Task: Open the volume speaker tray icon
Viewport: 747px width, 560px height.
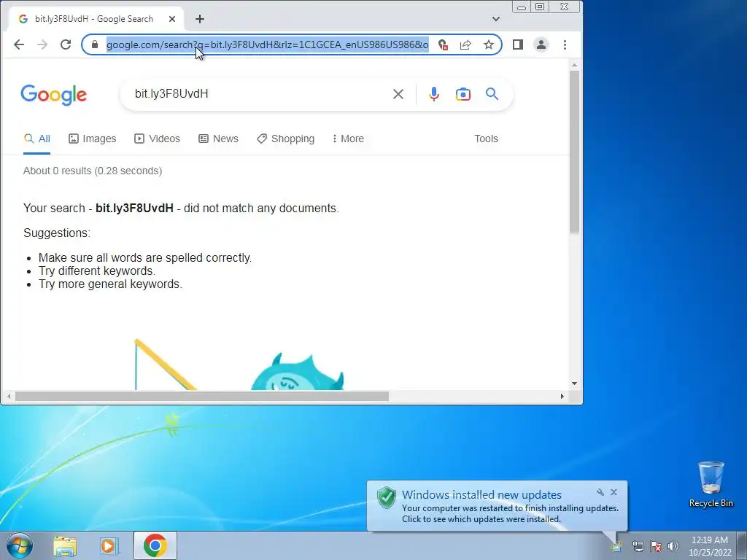Action: (673, 546)
